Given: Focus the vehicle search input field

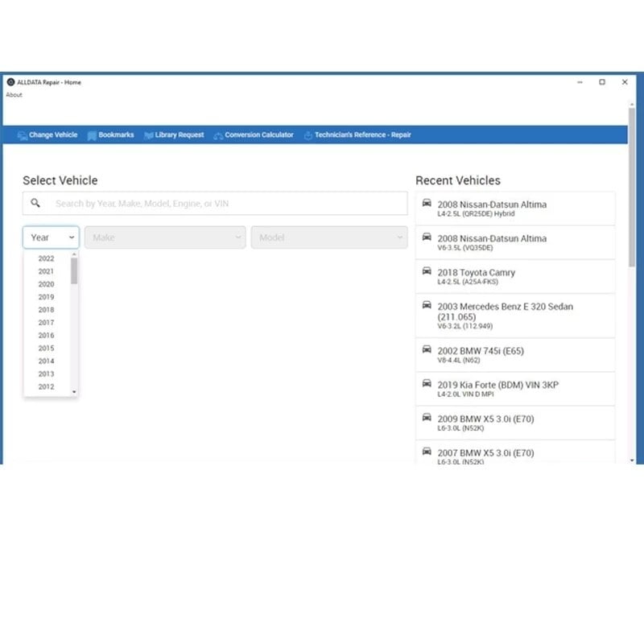Looking at the screenshot, I should click(x=215, y=204).
